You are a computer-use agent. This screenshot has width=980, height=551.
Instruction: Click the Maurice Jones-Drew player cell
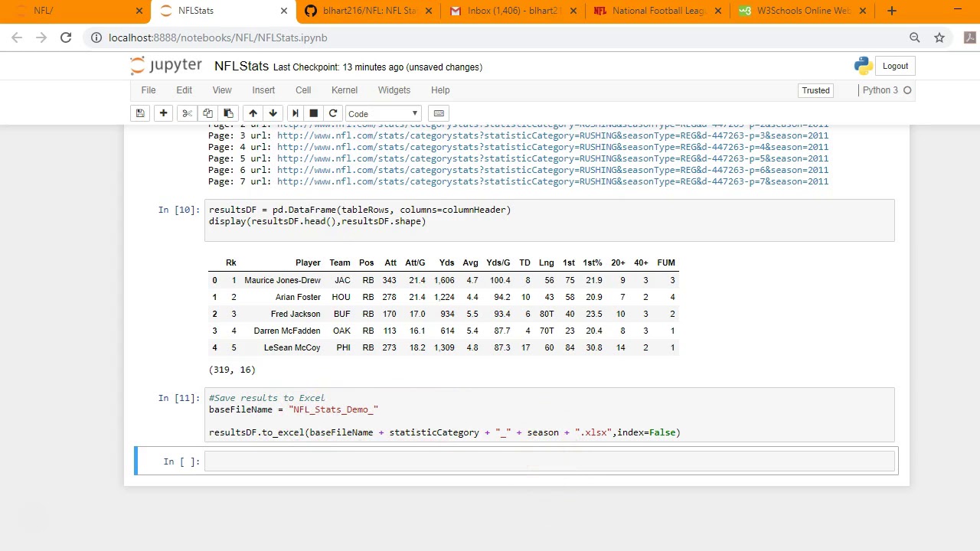pyautogui.click(x=283, y=280)
